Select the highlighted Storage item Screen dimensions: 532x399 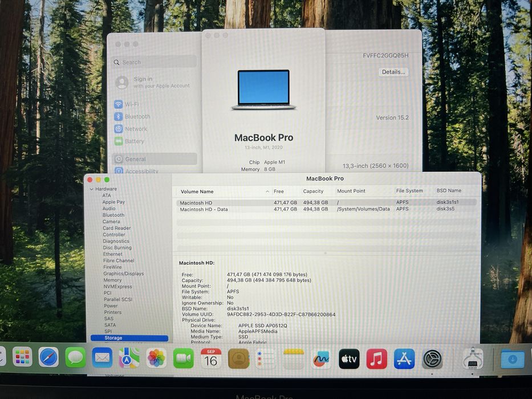pos(129,338)
